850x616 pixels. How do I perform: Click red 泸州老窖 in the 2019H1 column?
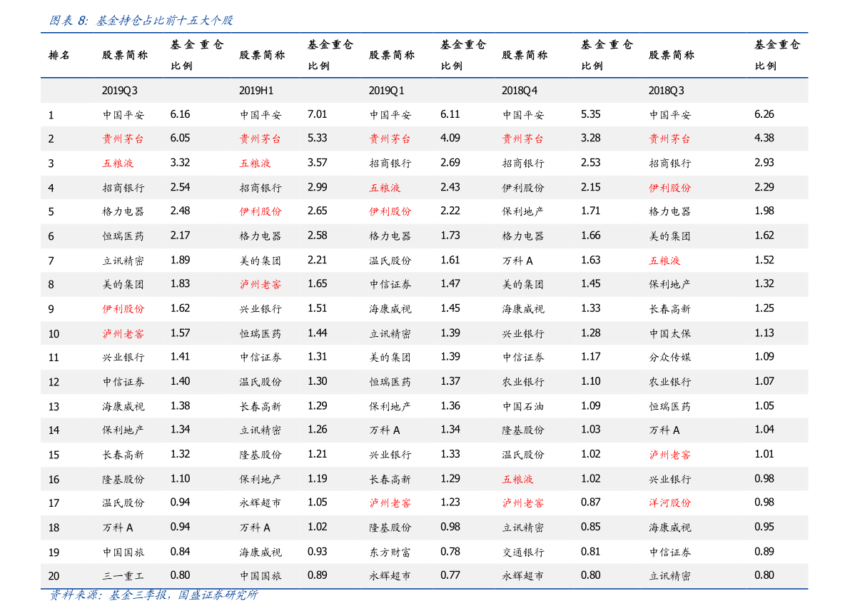260,284
